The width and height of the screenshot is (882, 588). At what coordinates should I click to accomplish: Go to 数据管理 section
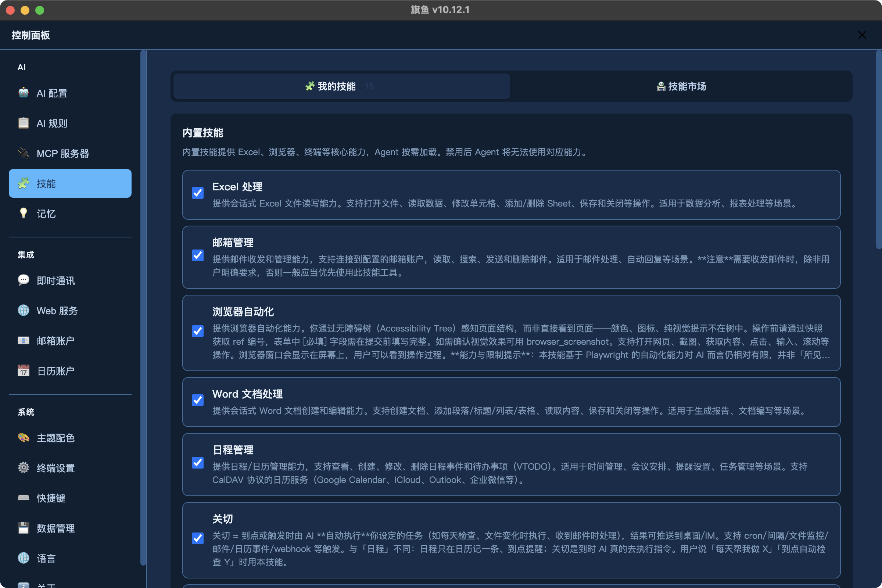point(55,528)
